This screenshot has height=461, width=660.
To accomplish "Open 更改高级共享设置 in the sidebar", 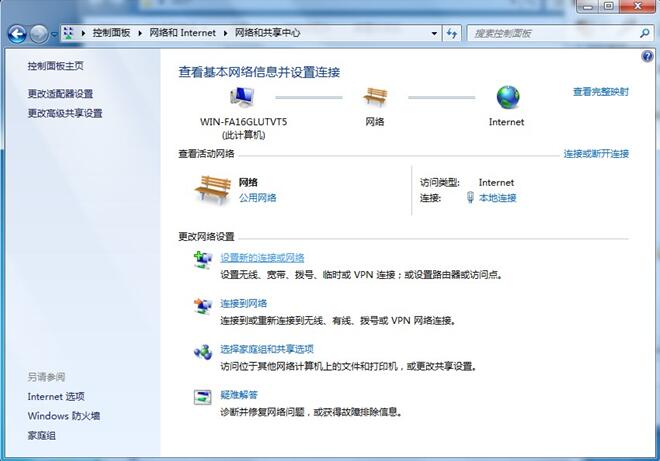I will (x=65, y=113).
